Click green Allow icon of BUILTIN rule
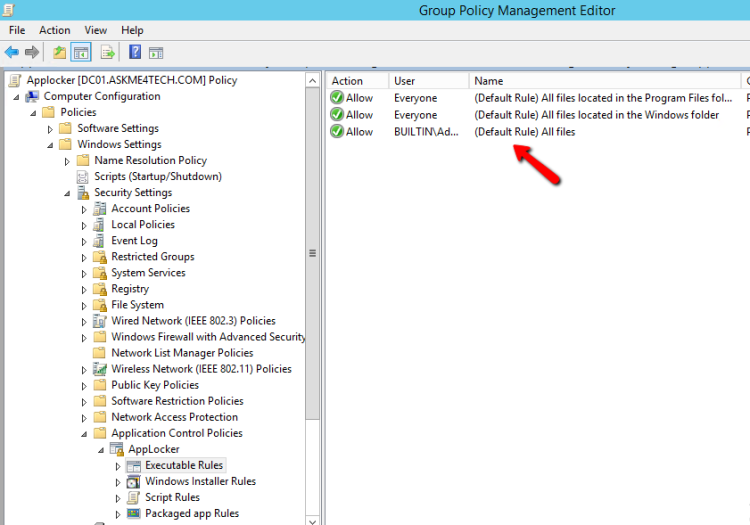Viewport: 750px width, 525px height. pos(337,132)
